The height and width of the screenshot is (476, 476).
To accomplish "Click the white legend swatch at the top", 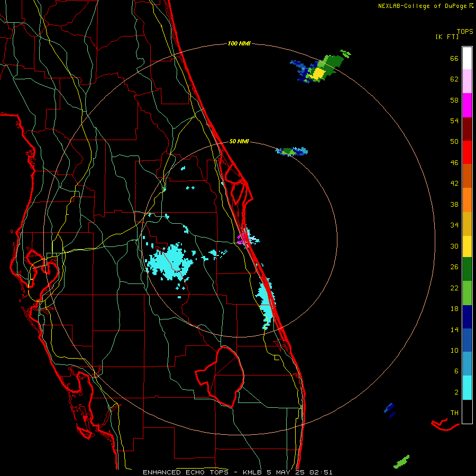I will click(x=467, y=58).
